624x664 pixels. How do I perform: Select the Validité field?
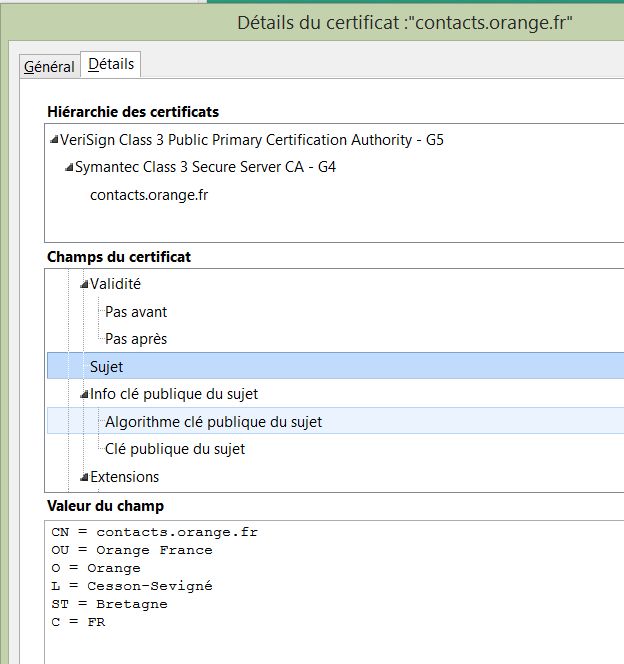pos(116,284)
